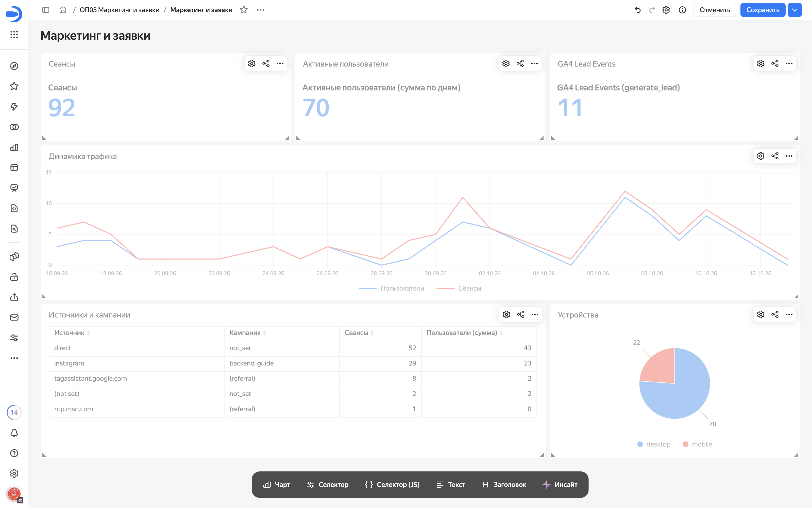Viewport: 812px width, 508px height.
Task: Sort table by Источник column
Action: coord(72,333)
